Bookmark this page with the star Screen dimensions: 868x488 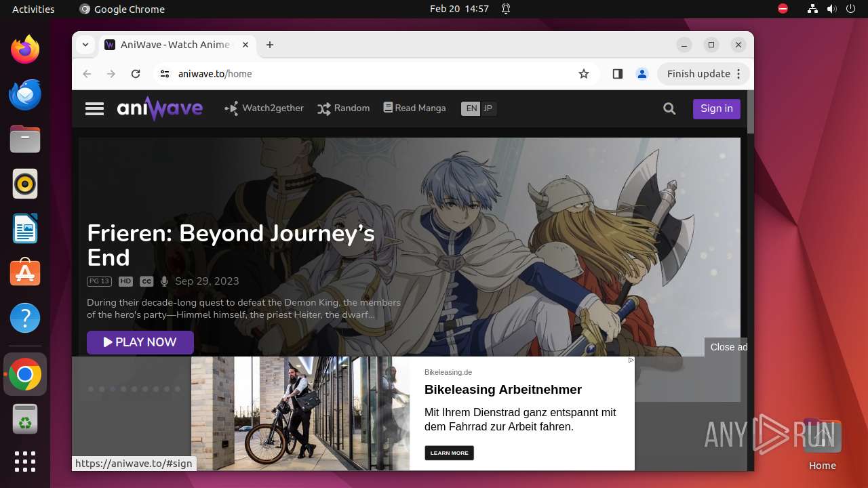[x=584, y=74]
